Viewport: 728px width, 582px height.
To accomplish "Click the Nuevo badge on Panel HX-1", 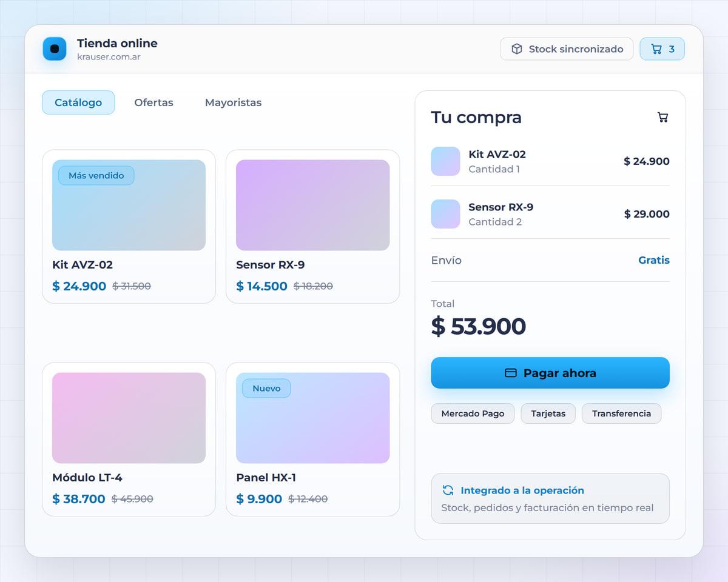I will coord(266,389).
